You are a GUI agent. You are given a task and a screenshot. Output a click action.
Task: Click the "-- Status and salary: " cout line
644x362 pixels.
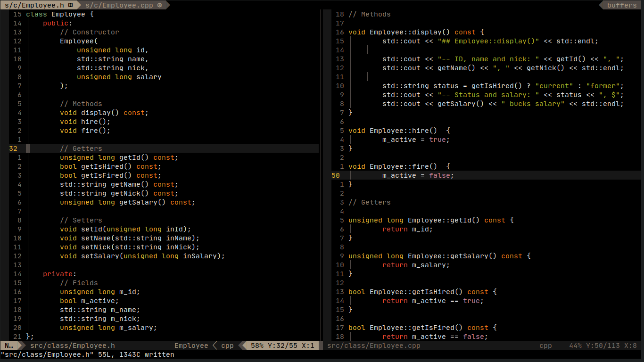pos(503,95)
